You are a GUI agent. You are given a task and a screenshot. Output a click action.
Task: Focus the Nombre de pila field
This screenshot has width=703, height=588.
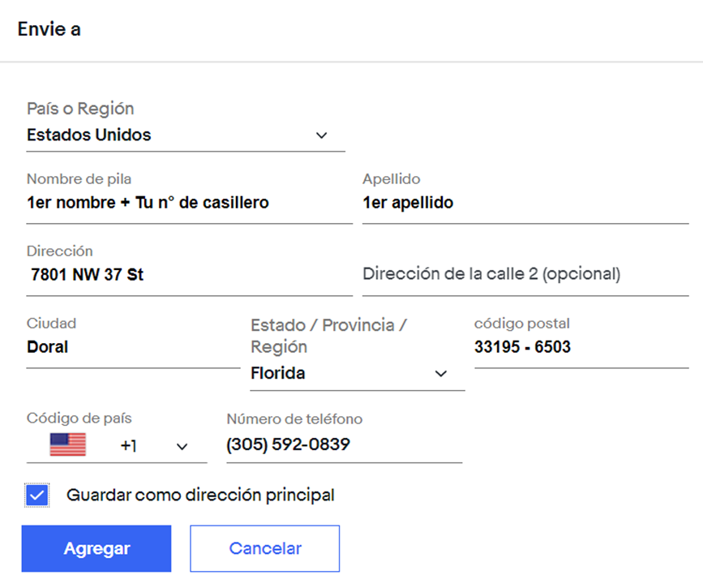coord(190,203)
